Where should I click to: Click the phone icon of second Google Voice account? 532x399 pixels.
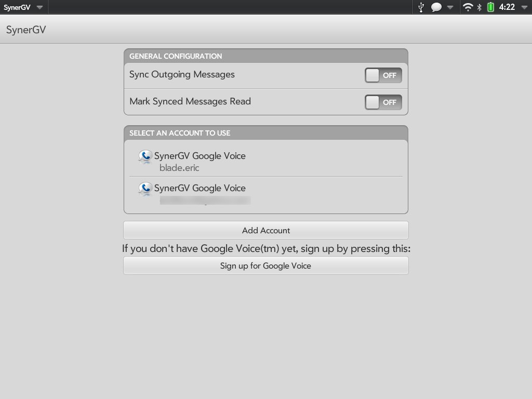point(145,189)
